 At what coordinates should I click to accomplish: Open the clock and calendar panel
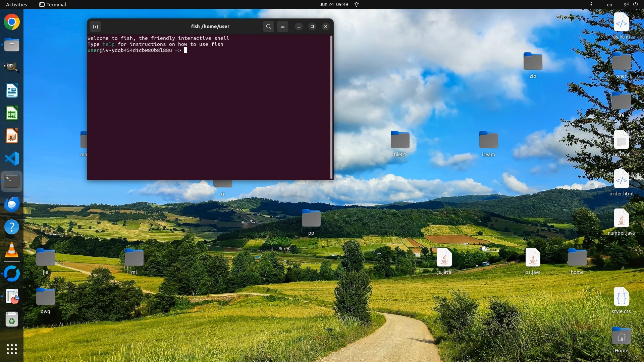[x=334, y=4]
